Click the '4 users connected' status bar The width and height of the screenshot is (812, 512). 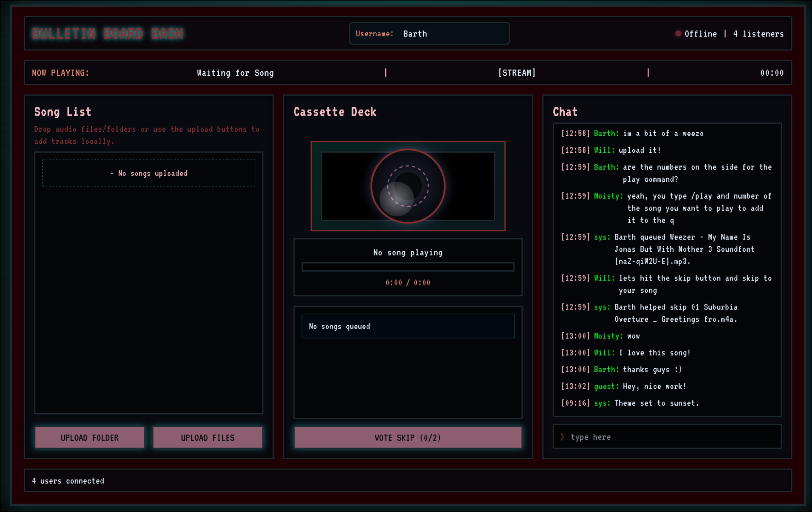[68, 481]
